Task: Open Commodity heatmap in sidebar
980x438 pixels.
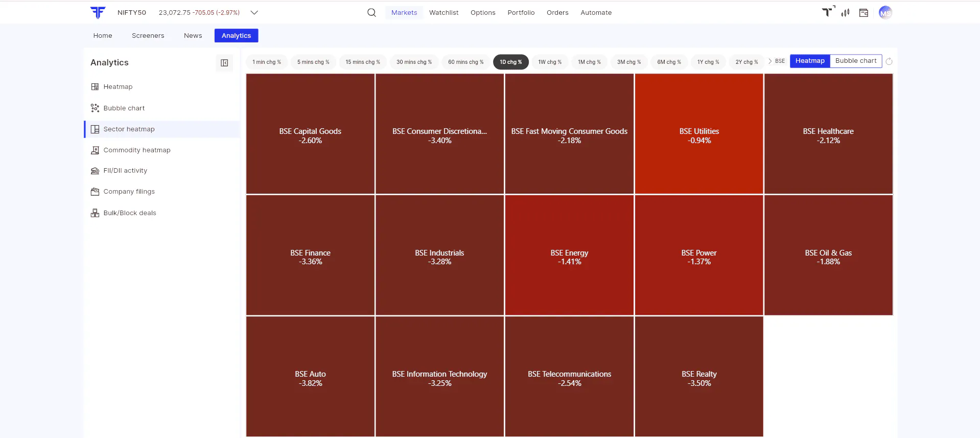Action: point(162,150)
